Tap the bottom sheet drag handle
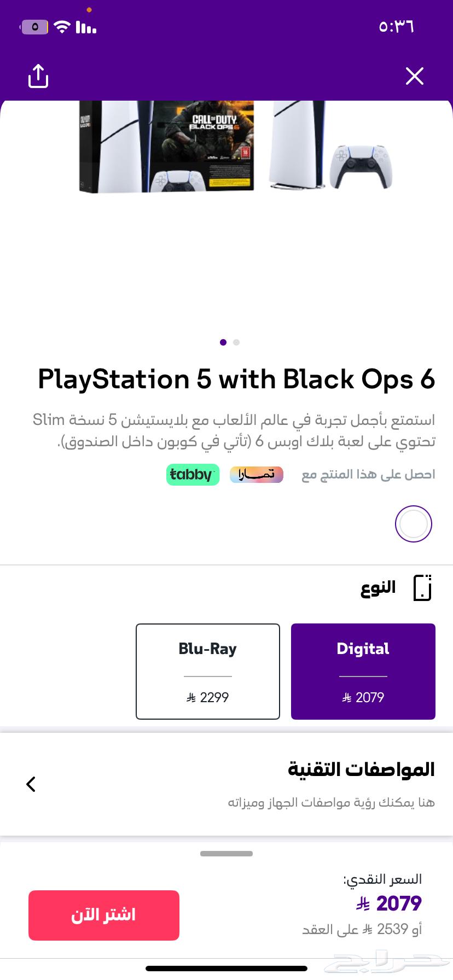 pos(226,853)
